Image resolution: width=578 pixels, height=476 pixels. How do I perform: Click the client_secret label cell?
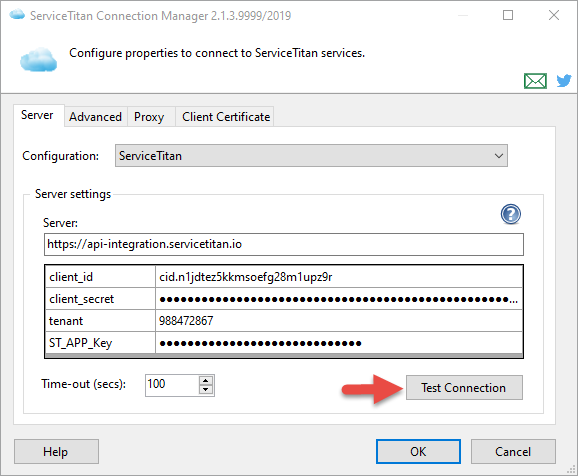pos(100,299)
